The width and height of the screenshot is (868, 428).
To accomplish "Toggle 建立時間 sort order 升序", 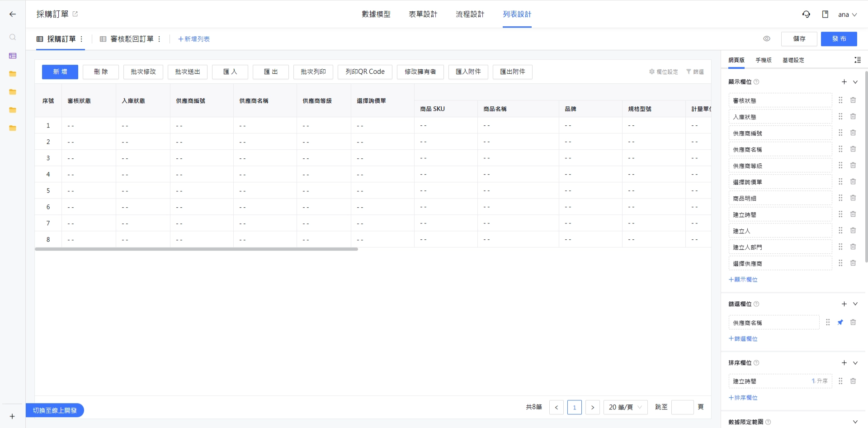I will tap(820, 381).
